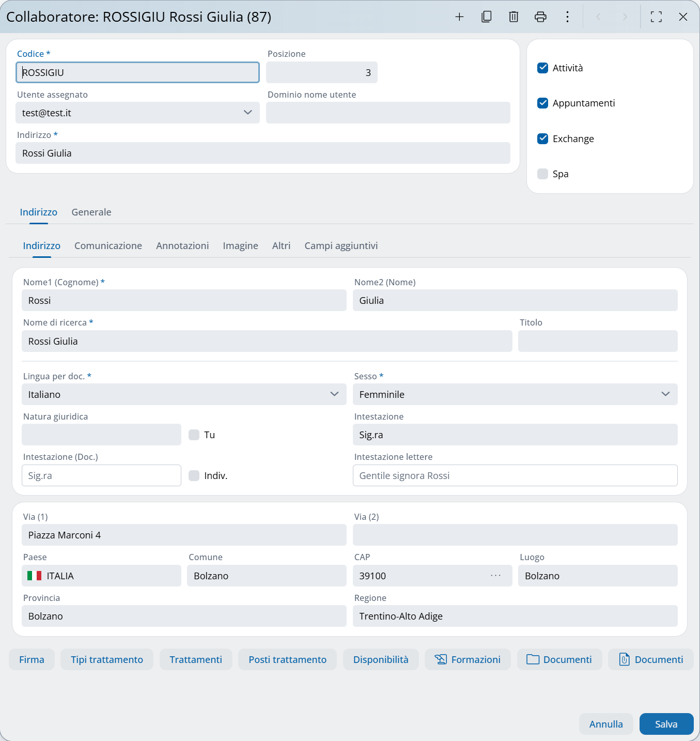700x741 pixels.
Task: Duplicate the current record
Action: coord(486,17)
